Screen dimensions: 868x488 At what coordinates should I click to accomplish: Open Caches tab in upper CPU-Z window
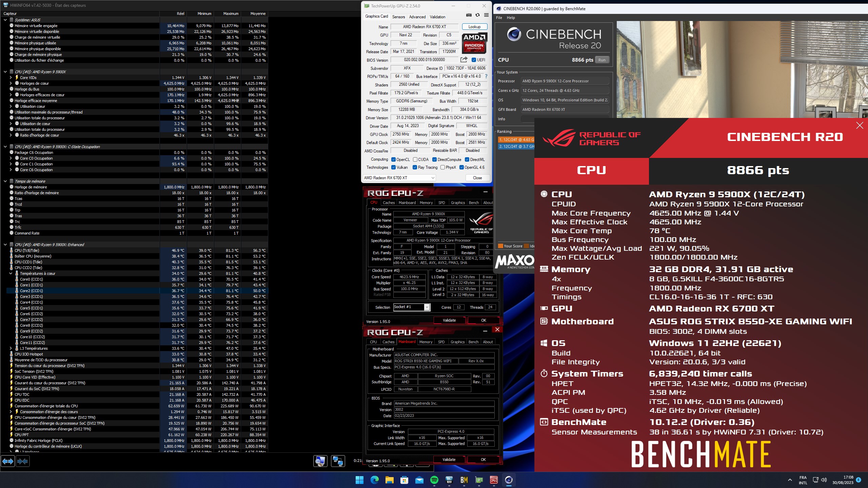[389, 203]
